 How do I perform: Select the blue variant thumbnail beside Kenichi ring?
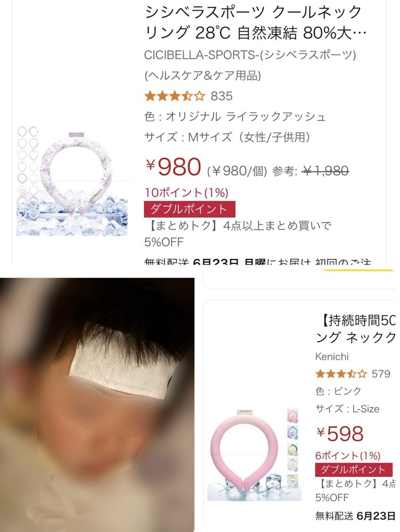[x=293, y=432]
